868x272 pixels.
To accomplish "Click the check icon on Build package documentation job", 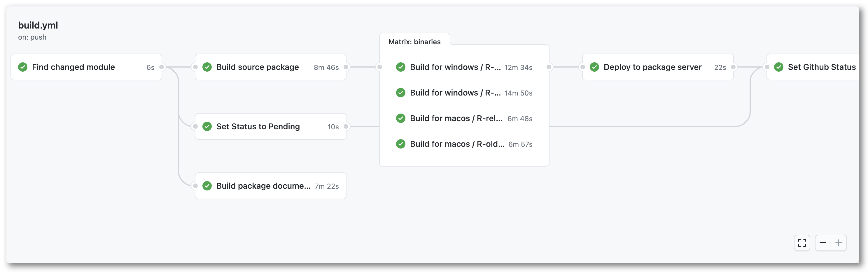I will (207, 186).
